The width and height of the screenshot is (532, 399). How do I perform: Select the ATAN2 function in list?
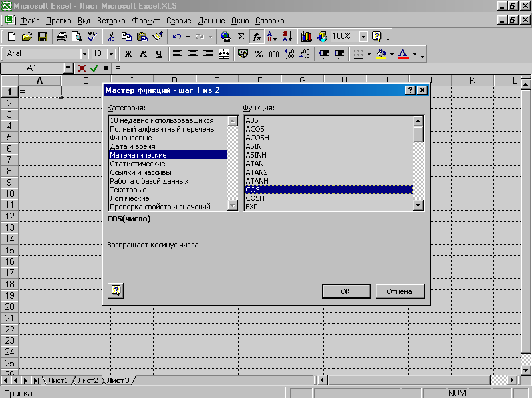pyautogui.click(x=329, y=172)
